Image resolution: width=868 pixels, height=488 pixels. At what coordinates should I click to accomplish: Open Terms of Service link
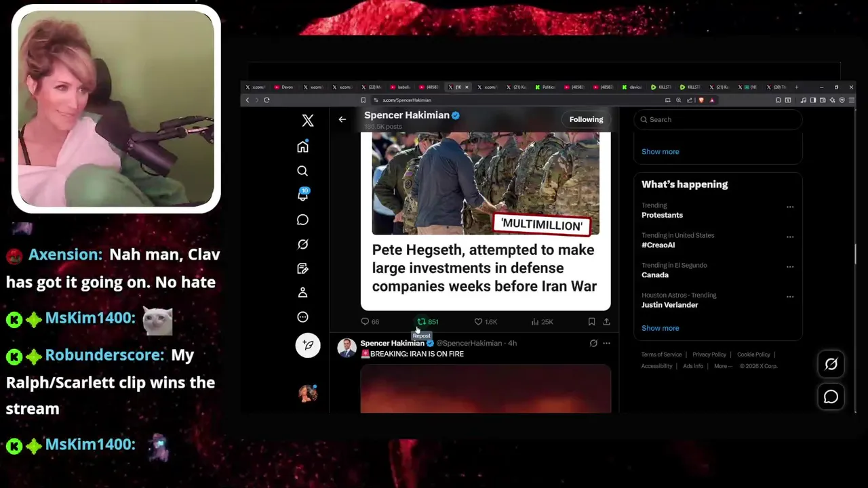point(661,354)
